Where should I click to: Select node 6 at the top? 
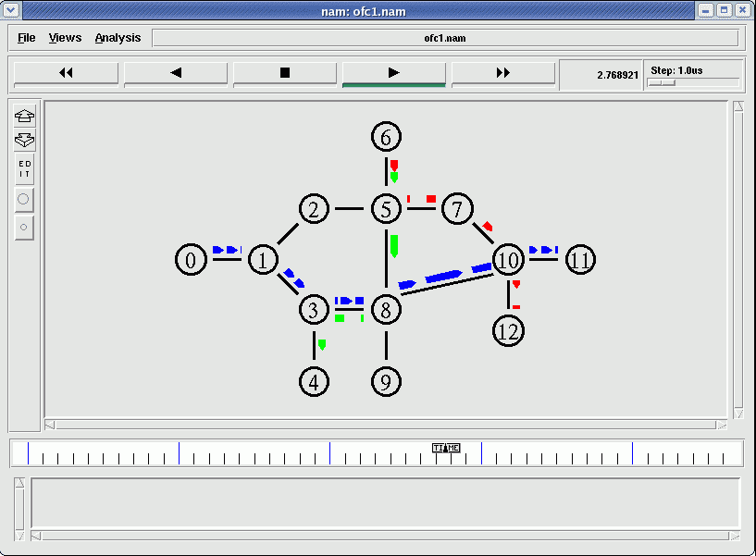(386, 137)
